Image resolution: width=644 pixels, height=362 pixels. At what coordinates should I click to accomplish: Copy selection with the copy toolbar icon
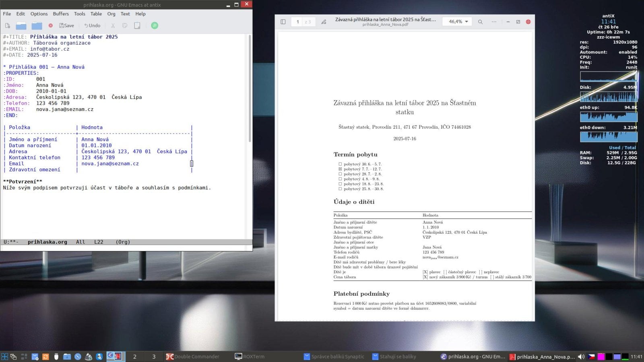(125, 25)
